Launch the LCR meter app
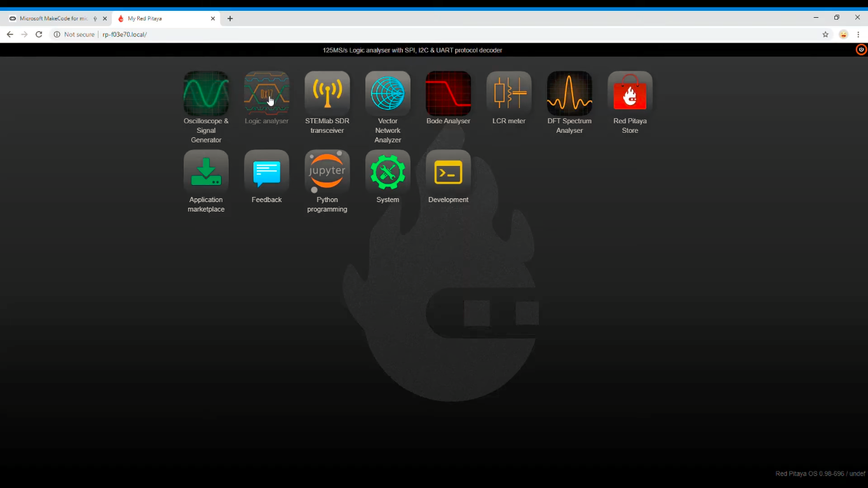 [x=509, y=93]
